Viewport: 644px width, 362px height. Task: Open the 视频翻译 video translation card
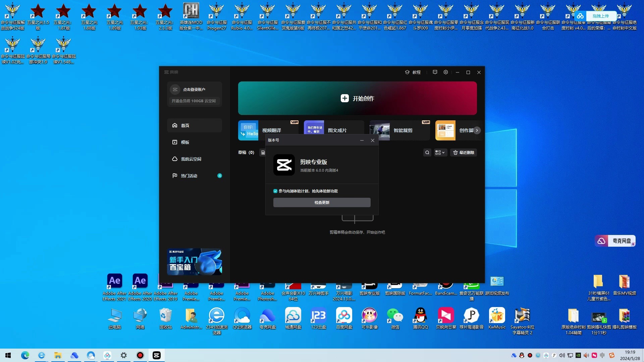[268, 130]
